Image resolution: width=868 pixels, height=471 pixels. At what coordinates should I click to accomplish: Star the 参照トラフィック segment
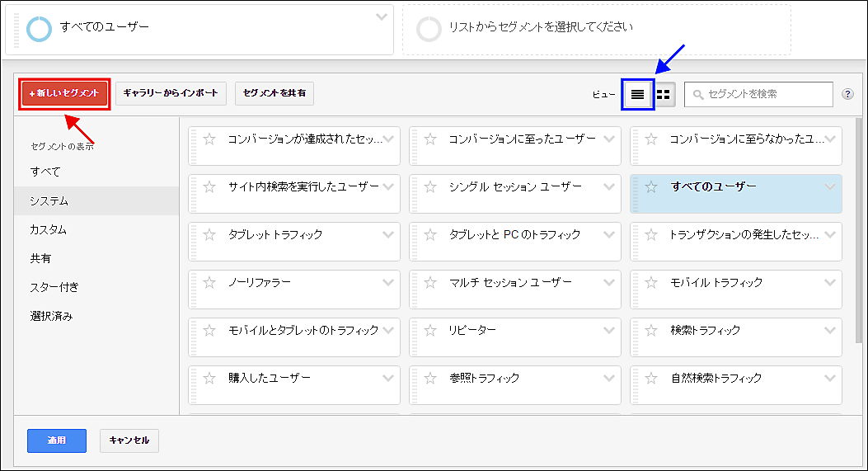point(429,379)
